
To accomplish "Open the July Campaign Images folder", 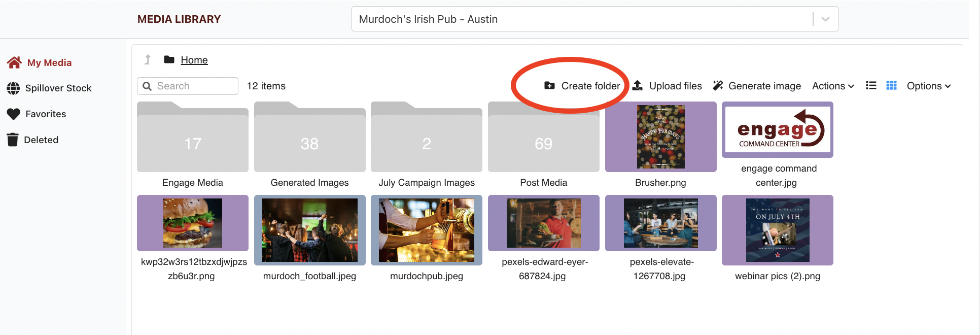I will (426, 138).
